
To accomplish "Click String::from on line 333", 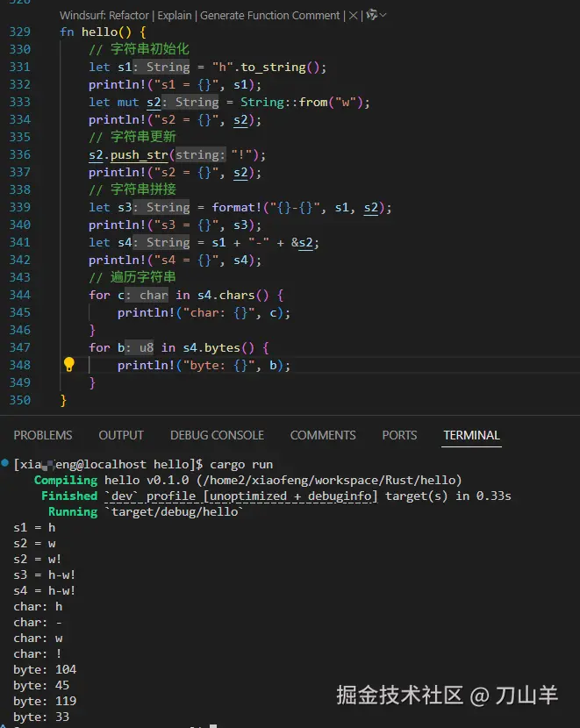I will point(283,102).
